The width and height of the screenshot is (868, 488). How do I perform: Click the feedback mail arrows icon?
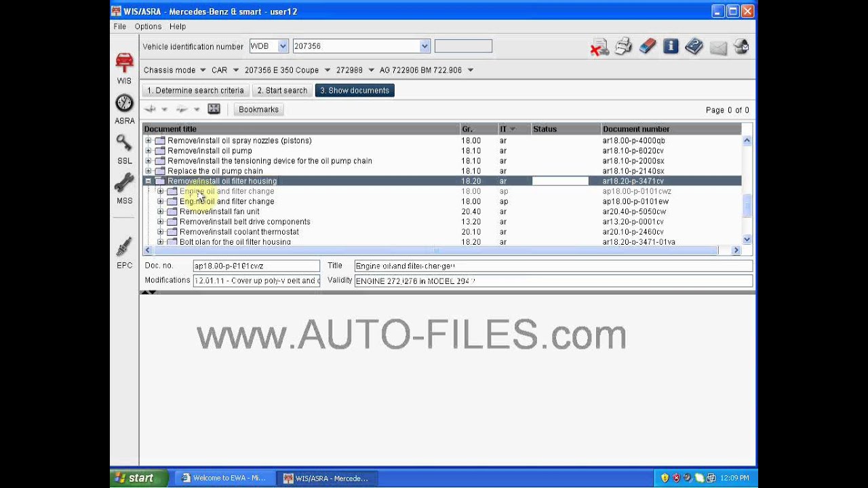tap(741, 46)
